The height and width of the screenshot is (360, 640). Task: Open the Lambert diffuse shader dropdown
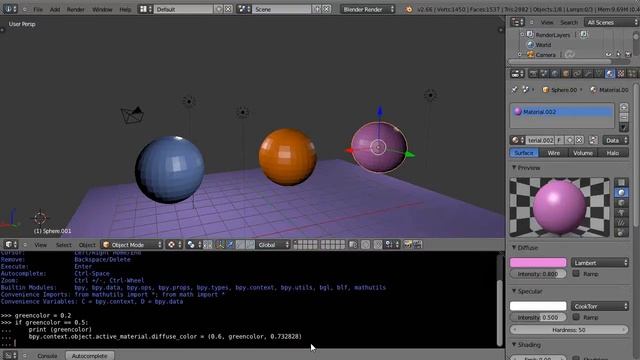click(x=600, y=262)
